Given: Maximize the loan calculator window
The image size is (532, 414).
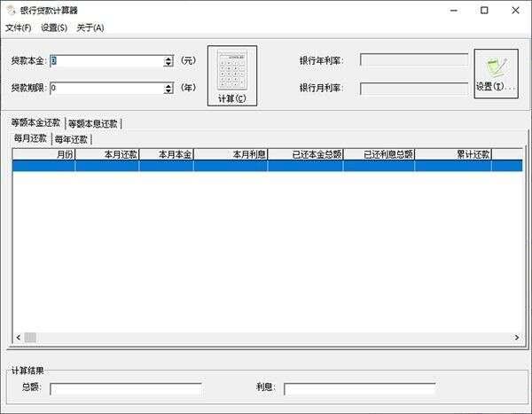Looking at the screenshot, I should 484,11.
